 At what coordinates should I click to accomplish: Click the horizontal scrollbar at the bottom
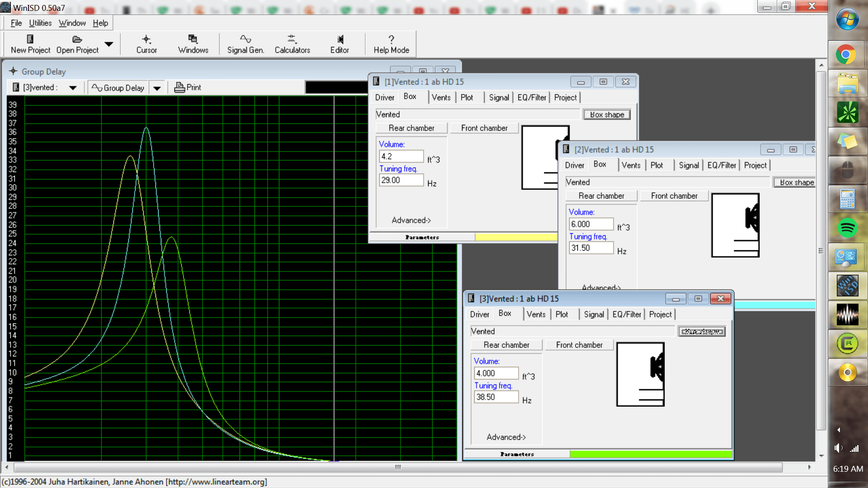398,467
